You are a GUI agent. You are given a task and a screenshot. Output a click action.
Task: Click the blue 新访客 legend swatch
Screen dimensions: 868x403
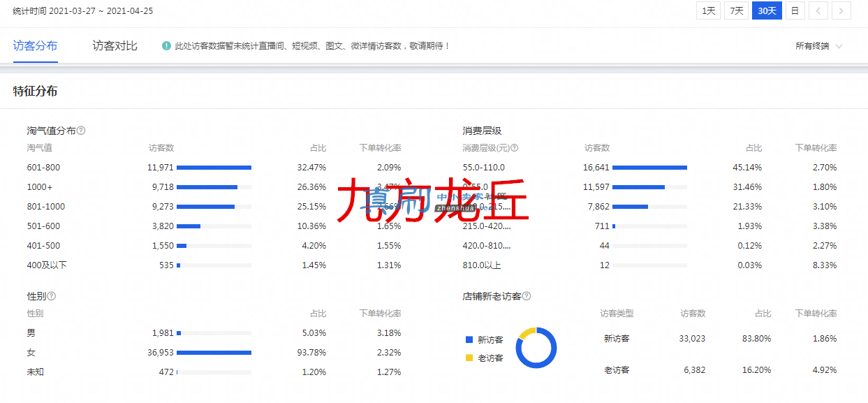click(x=469, y=340)
